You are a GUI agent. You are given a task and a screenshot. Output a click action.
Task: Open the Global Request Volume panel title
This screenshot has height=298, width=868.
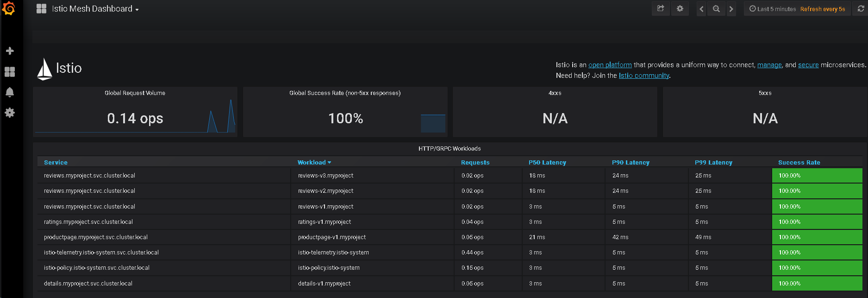135,93
